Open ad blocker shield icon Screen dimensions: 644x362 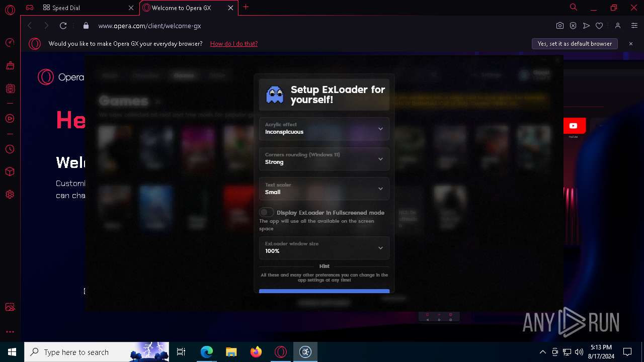[x=573, y=26]
